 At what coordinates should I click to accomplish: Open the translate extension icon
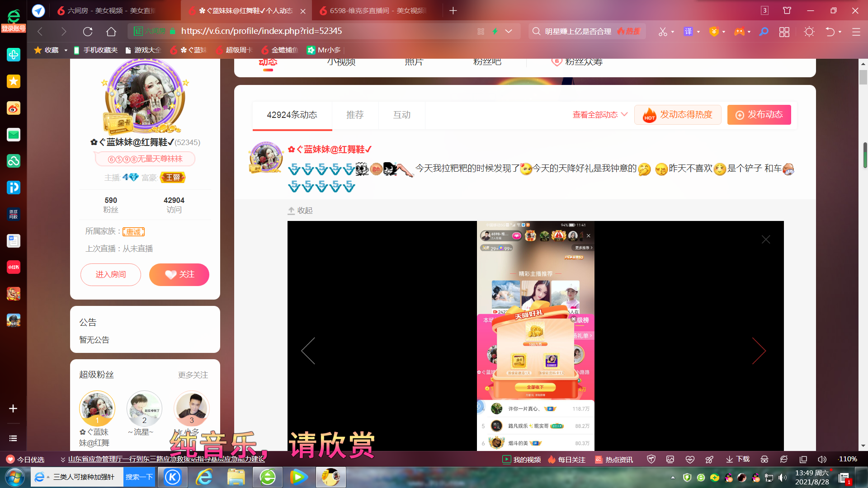point(688,32)
